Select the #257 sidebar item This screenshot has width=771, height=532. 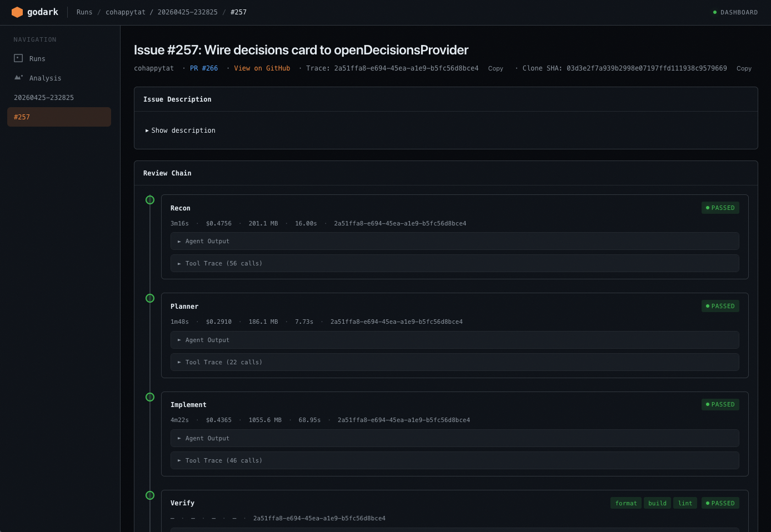pos(59,117)
